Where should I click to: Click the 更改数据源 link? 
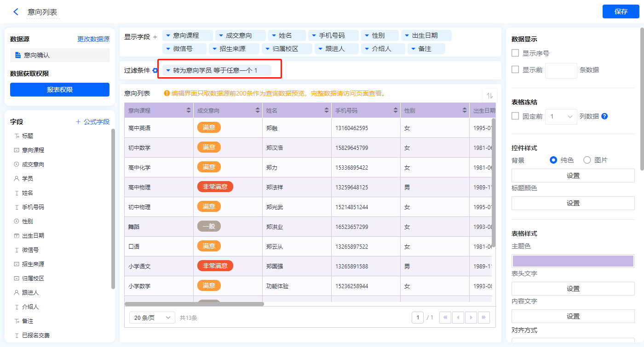93,40
